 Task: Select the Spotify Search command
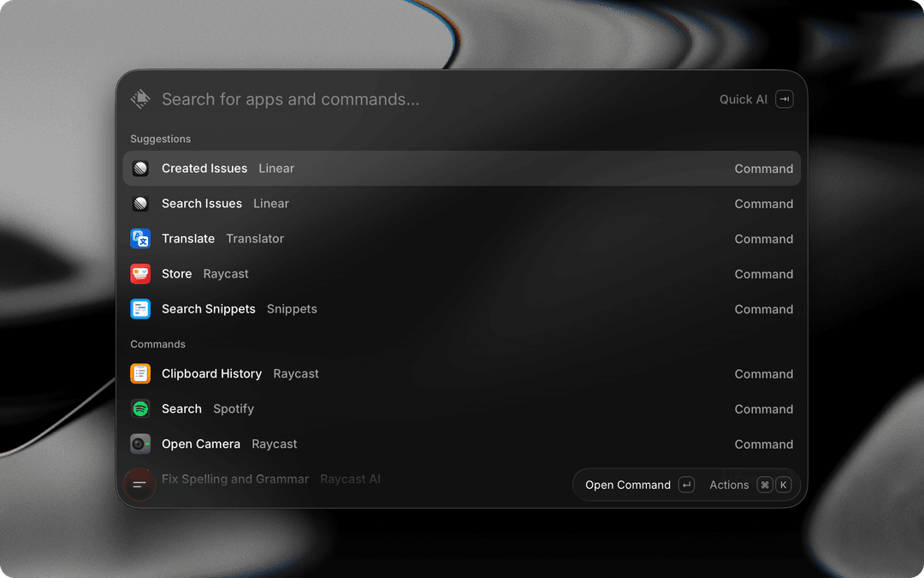462,408
